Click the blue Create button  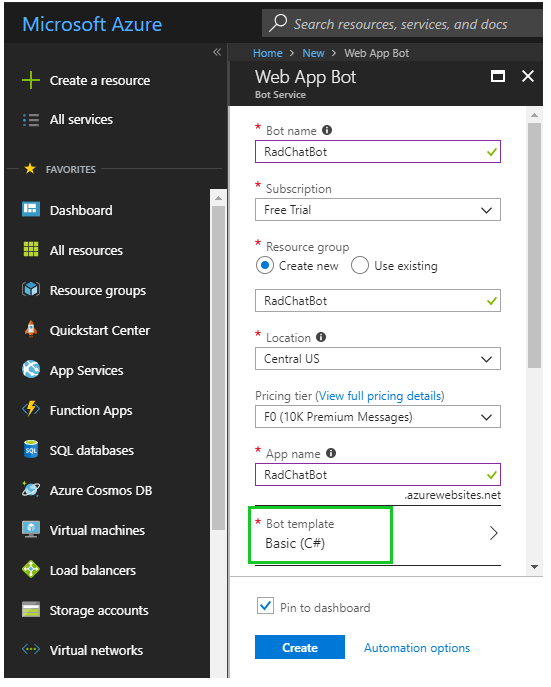point(300,647)
